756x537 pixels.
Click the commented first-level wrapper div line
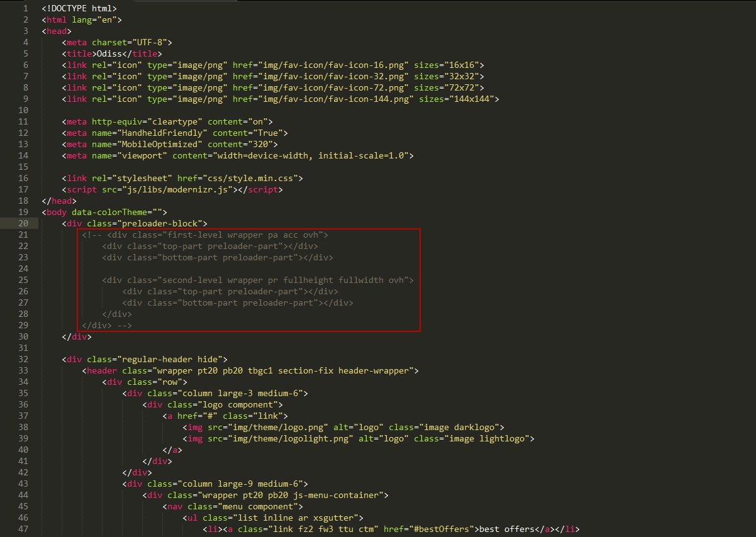204,235
